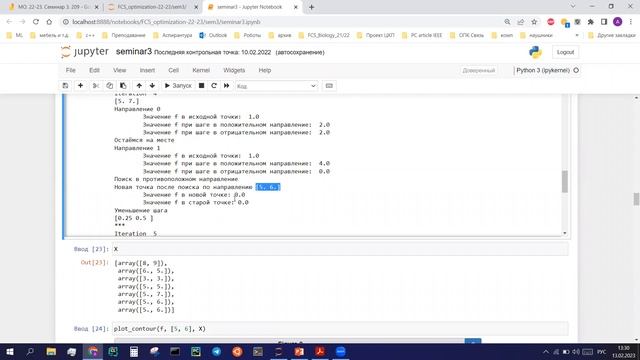Open a new browser tab with plus button
Image resolution: width=640 pixels, height=360 pixels.
click(x=311, y=7)
